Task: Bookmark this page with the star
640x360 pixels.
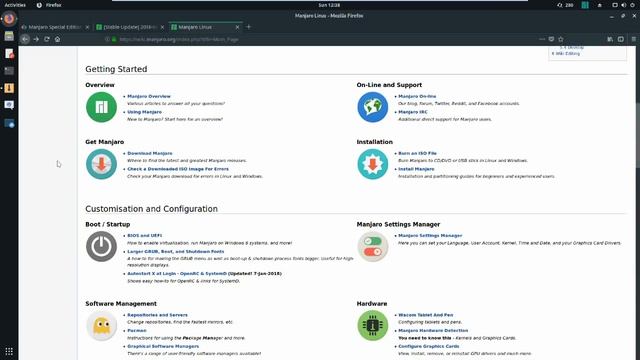Action: point(561,39)
